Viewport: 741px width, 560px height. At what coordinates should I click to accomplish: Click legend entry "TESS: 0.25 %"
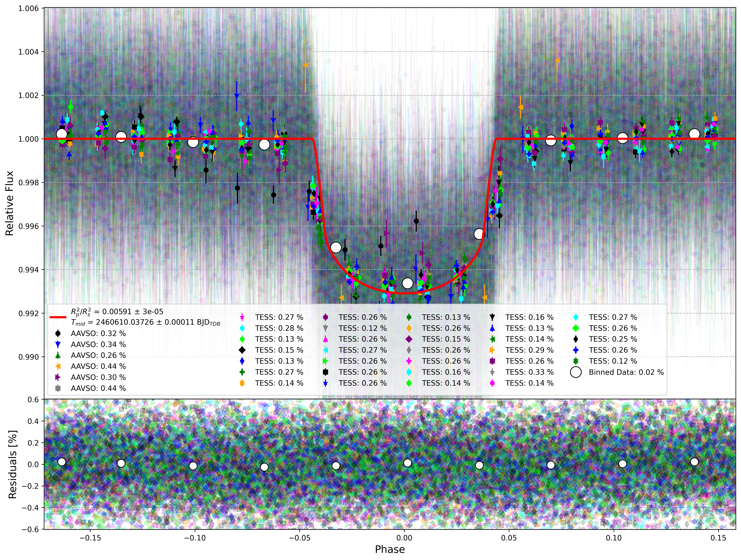[x=613, y=339]
